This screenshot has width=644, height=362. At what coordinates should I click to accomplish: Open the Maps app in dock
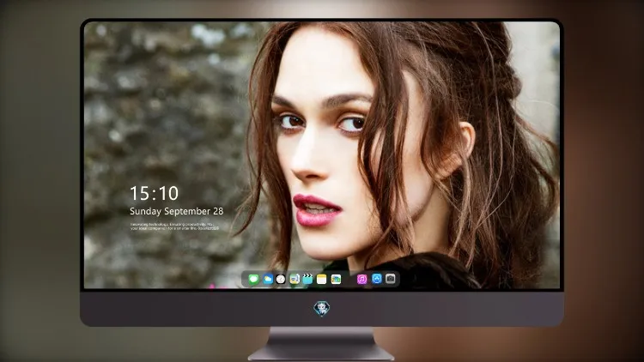click(x=295, y=280)
